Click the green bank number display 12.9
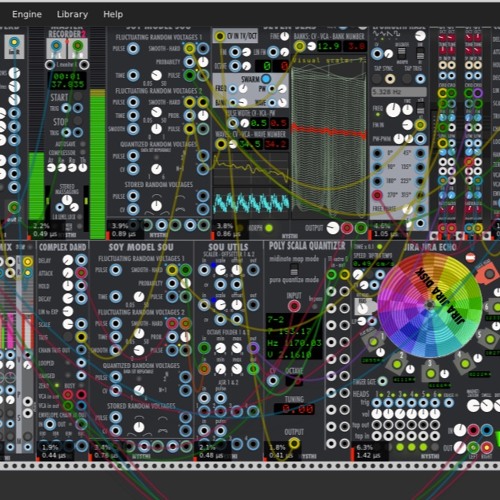This screenshot has height=500, width=500. [x=328, y=46]
